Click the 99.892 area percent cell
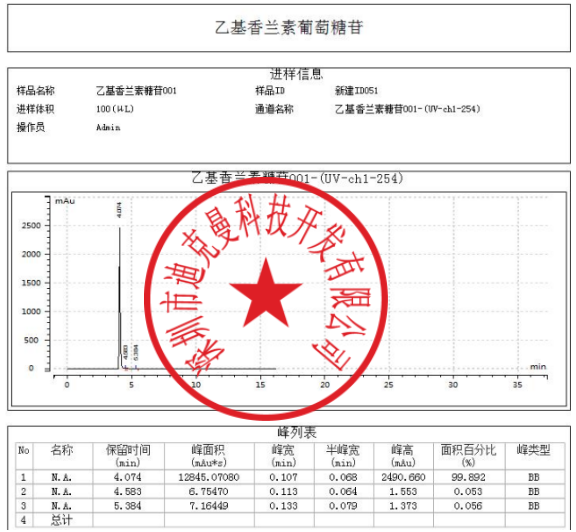The width and height of the screenshot is (576, 532). 468,477
